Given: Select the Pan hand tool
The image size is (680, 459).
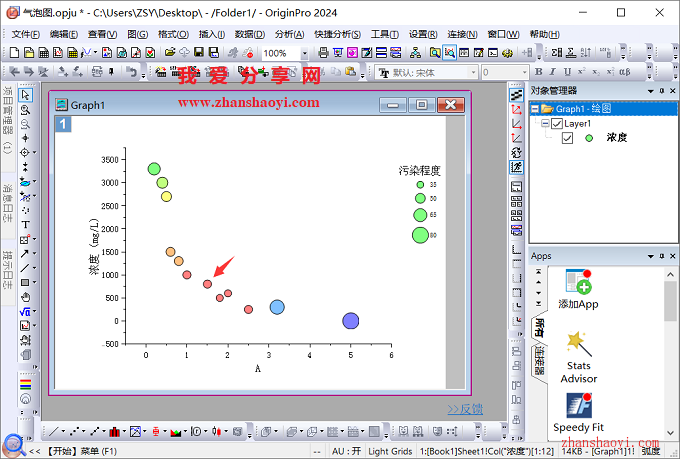Looking at the screenshot, I should pos(26,297).
